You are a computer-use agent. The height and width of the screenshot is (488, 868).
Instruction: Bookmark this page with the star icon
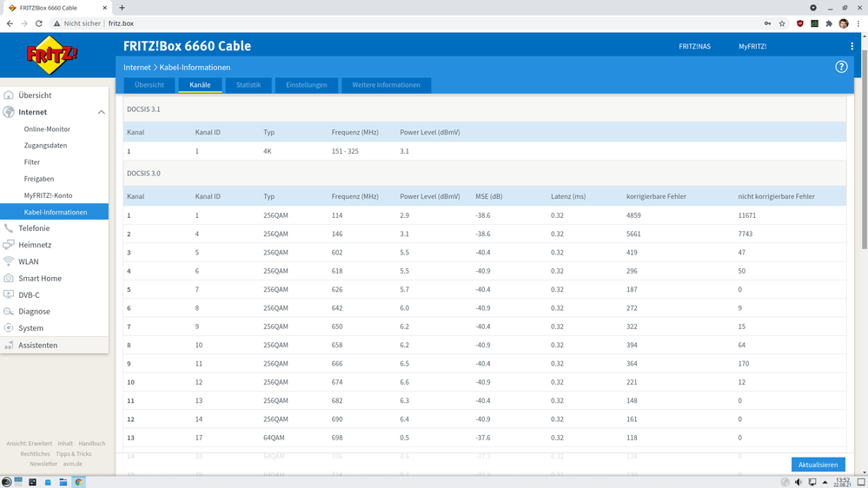pos(782,23)
